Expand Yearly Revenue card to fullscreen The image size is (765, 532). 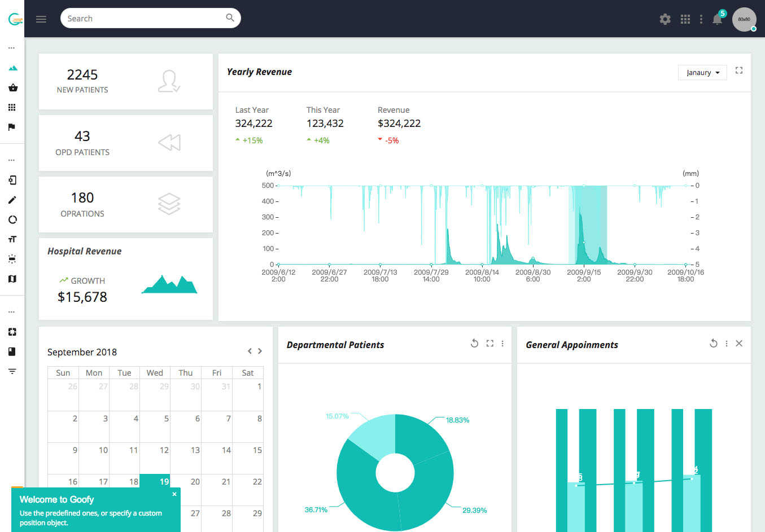(739, 71)
